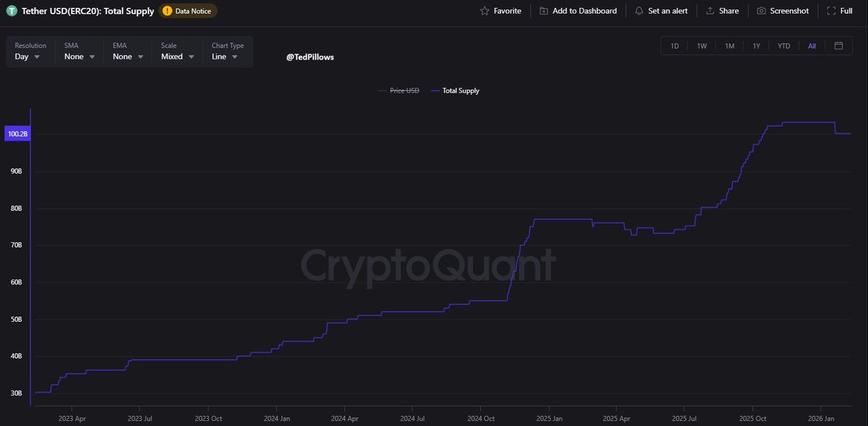The height and width of the screenshot is (426, 868).
Task: Click the 2024 Oct x-axis label
Action: pyautogui.click(x=481, y=418)
